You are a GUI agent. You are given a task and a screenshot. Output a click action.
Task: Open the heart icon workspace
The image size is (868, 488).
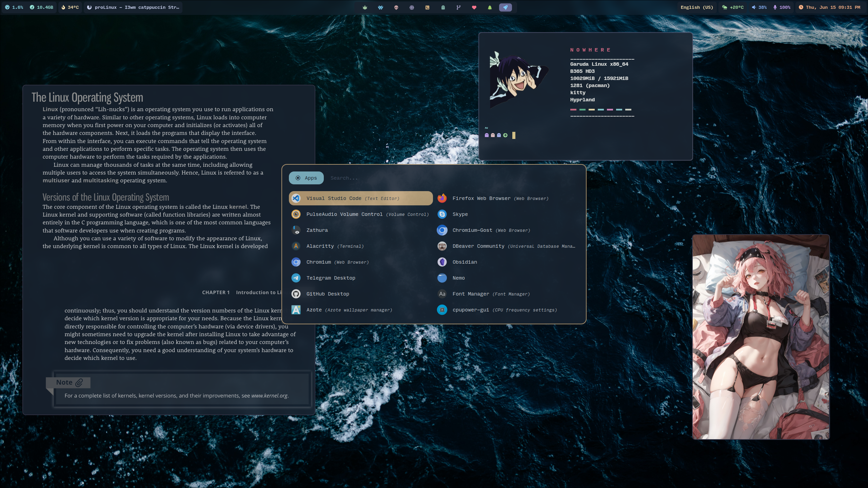pos(474,7)
